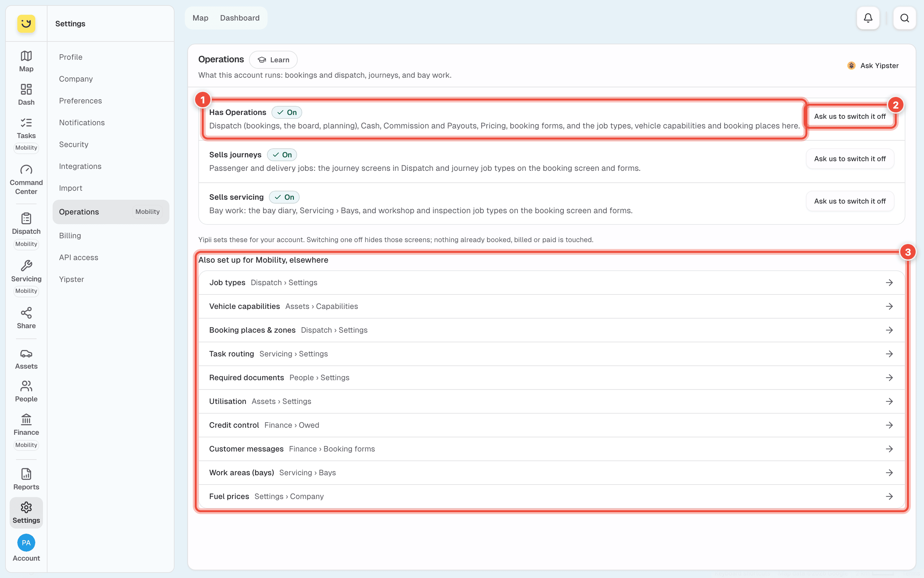Image resolution: width=924 pixels, height=578 pixels.
Task: Click the Ask Yipster button
Action: (873, 66)
